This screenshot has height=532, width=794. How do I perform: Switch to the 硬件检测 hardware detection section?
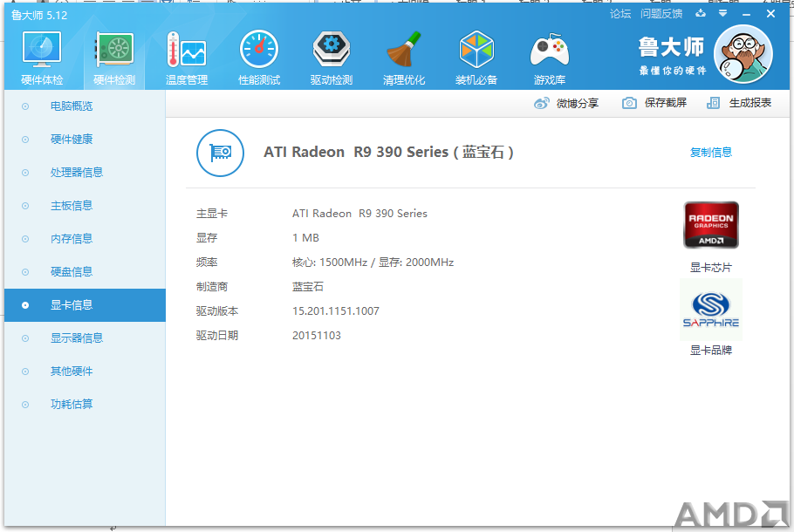coord(114,58)
